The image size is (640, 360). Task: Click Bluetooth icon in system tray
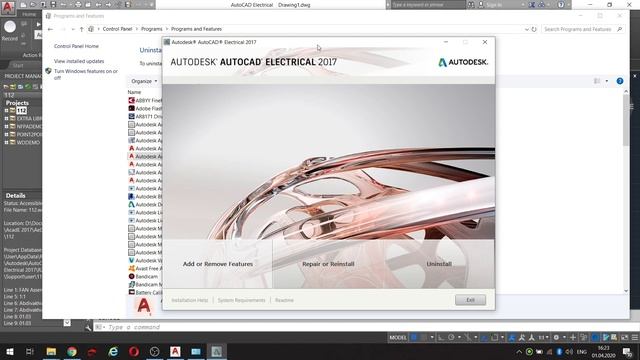pyautogui.click(x=559, y=352)
